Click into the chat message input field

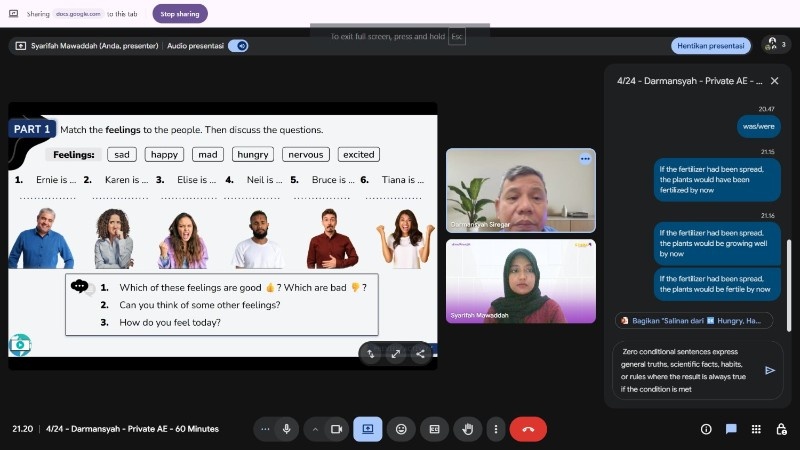[686, 370]
